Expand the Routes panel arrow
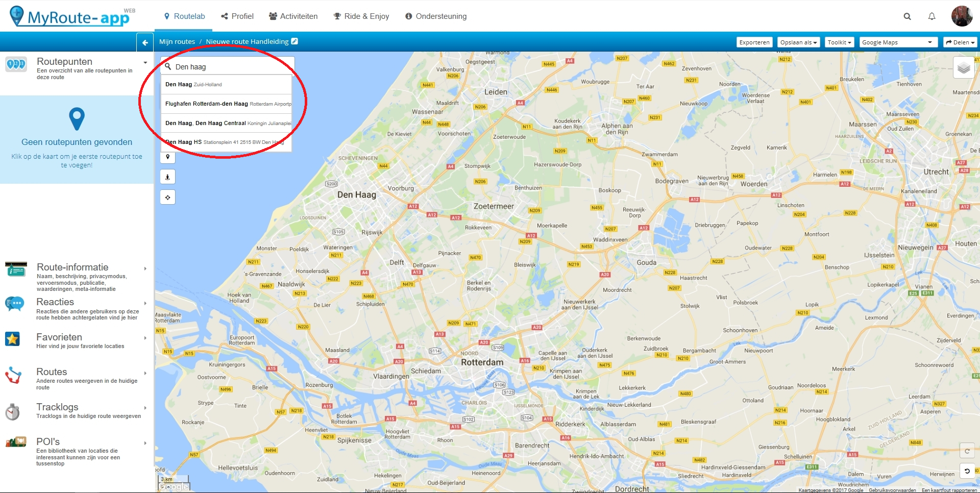The height and width of the screenshot is (493, 980). pyautogui.click(x=145, y=373)
